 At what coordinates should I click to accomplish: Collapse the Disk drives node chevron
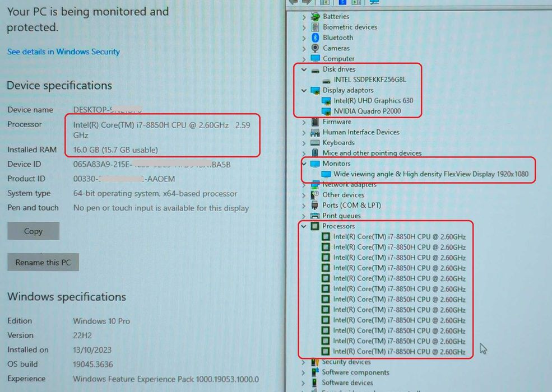point(304,69)
